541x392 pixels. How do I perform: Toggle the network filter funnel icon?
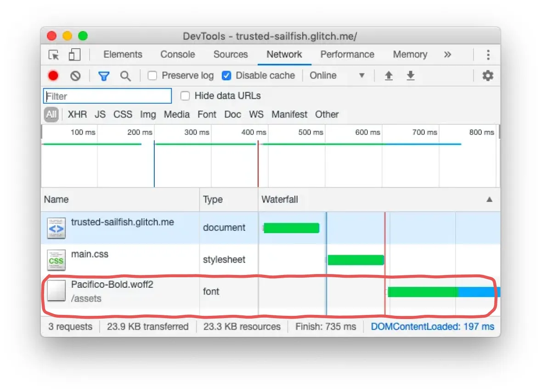(x=104, y=76)
